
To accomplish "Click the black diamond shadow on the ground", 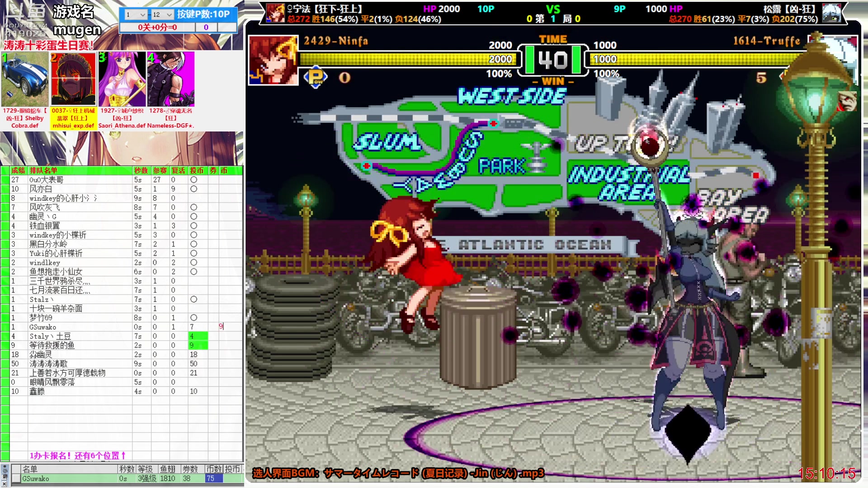I will (688, 435).
